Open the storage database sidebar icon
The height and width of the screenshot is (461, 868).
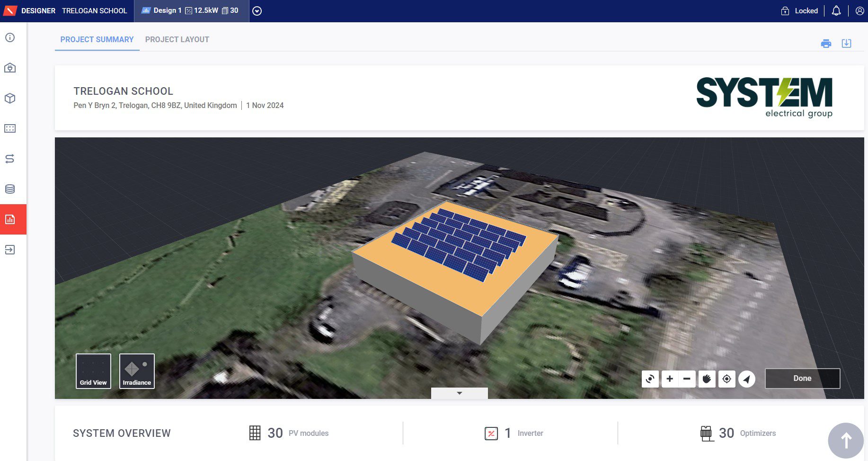click(10, 189)
